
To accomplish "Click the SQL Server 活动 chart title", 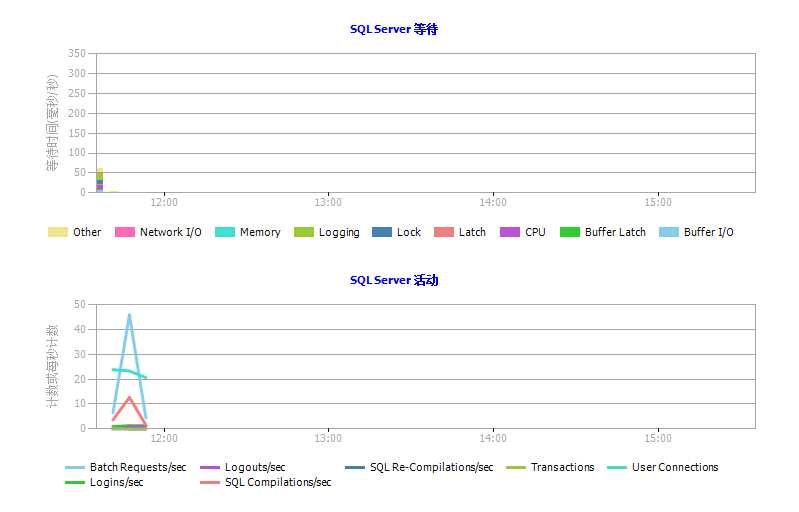I will (393, 280).
